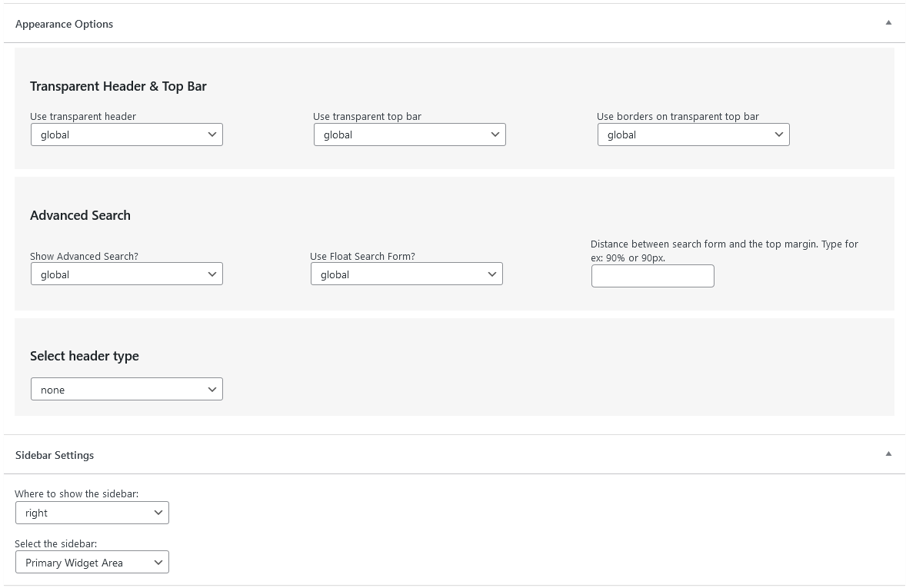
Task: Click Use borders on transparent top bar label
Action: (x=678, y=116)
